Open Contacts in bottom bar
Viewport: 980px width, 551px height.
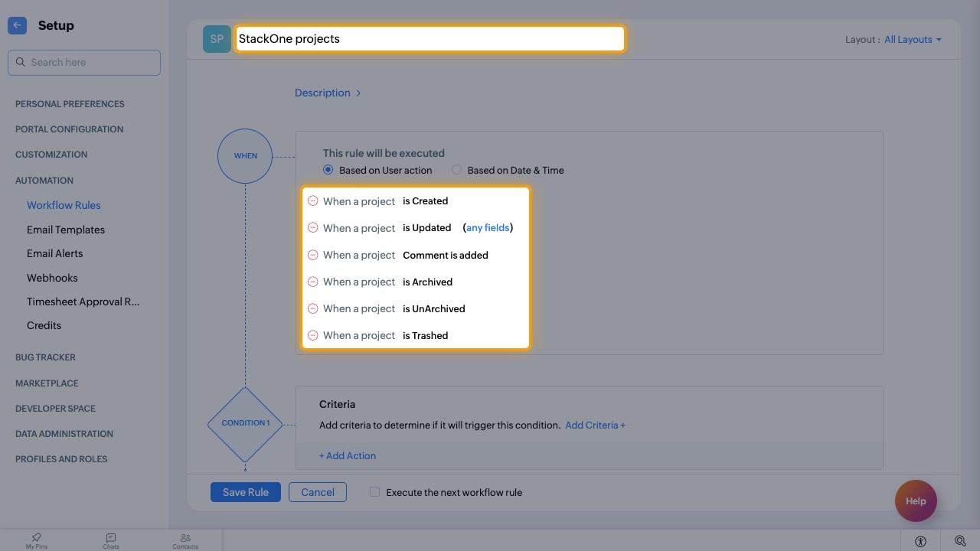185,540
